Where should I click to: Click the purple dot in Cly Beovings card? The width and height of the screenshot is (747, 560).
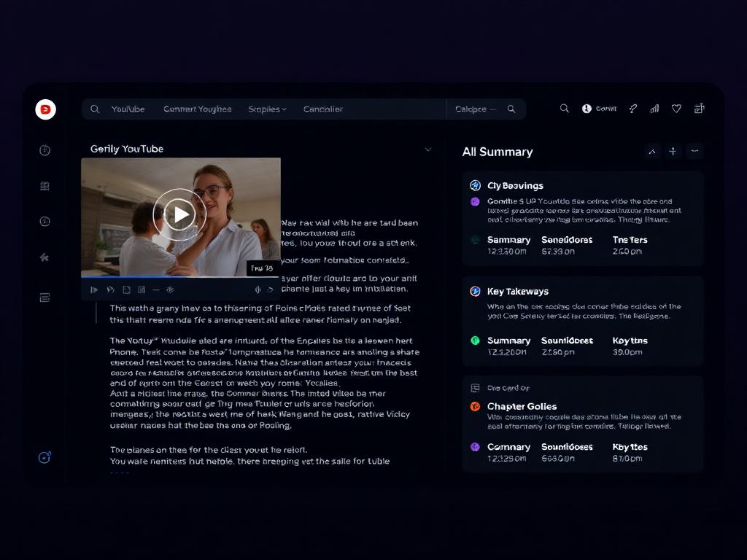475,201
